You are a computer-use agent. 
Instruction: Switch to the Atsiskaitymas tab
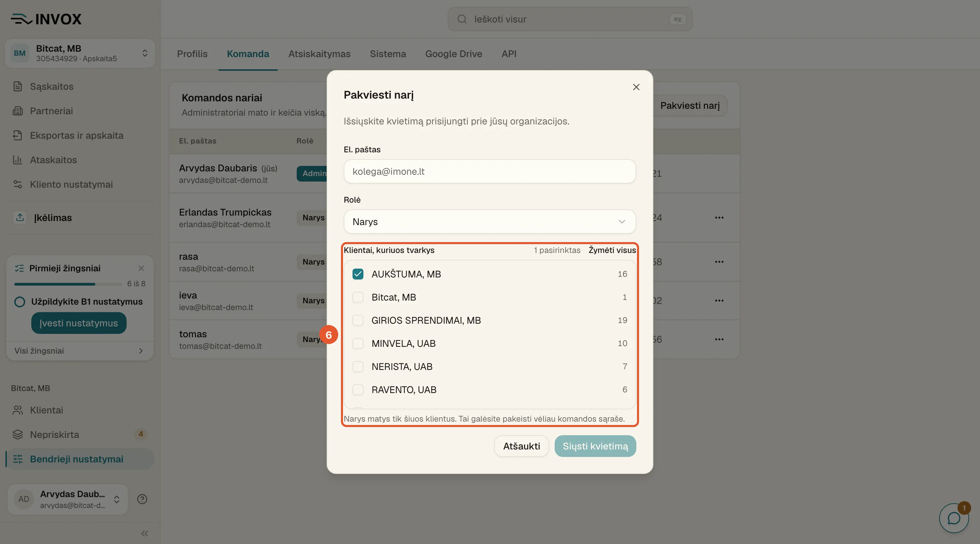319,54
